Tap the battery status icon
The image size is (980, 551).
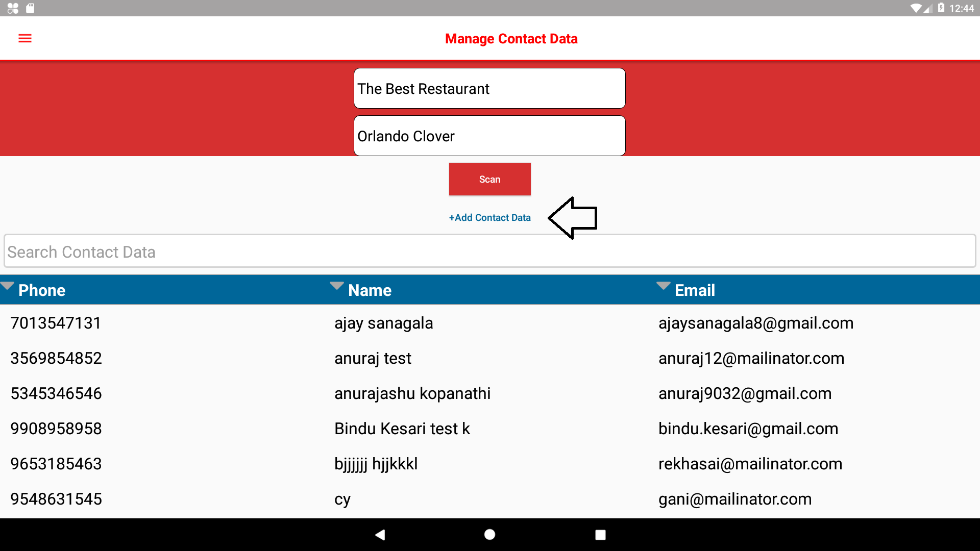(x=941, y=8)
